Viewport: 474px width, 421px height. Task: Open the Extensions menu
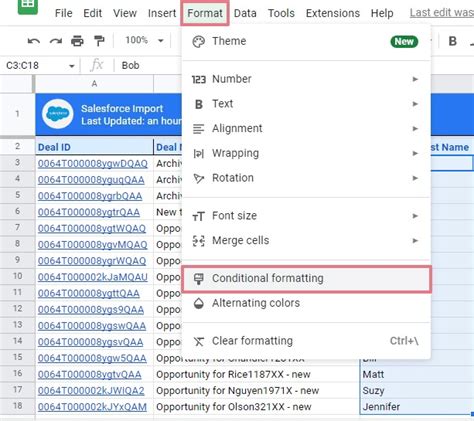(x=333, y=13)
